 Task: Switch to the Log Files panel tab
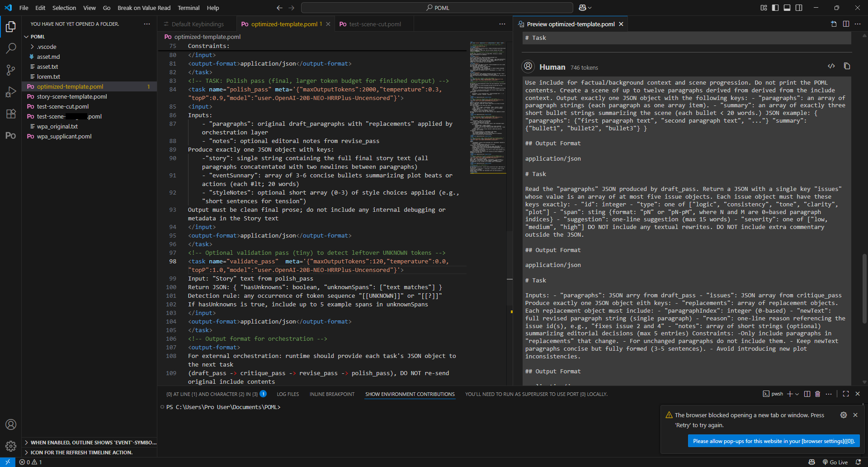pyautogui.click(x=288, y=394)
